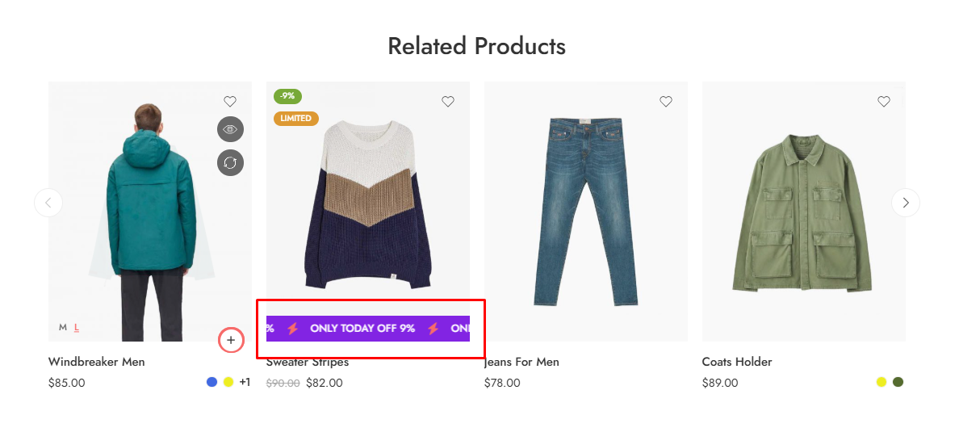Wishlist the Jeans For Men product
The width and height of the screenshot is (980, 432).
666,102
